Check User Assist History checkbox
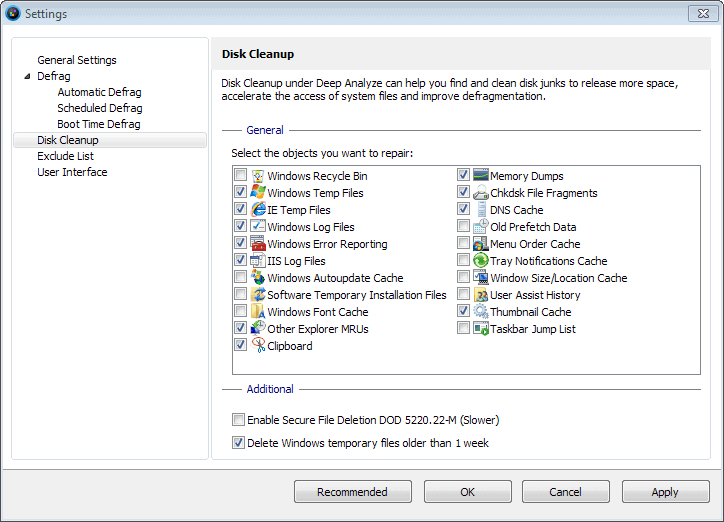 click(463, 294)
